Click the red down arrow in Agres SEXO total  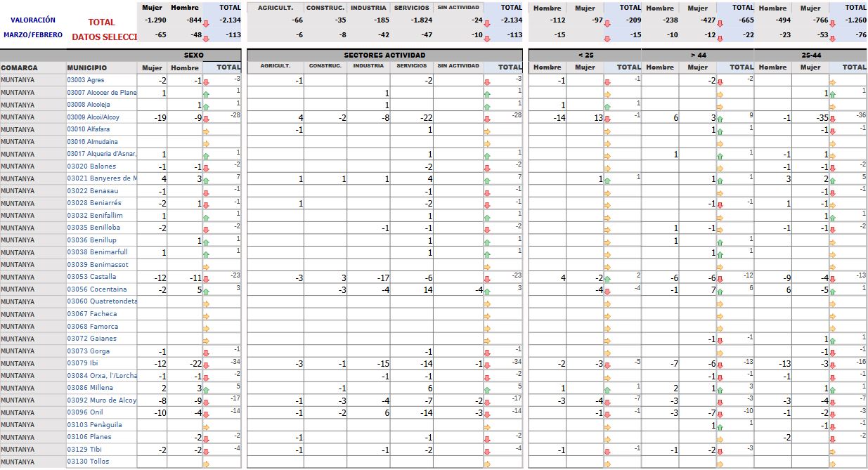click(x=207, y=82)
